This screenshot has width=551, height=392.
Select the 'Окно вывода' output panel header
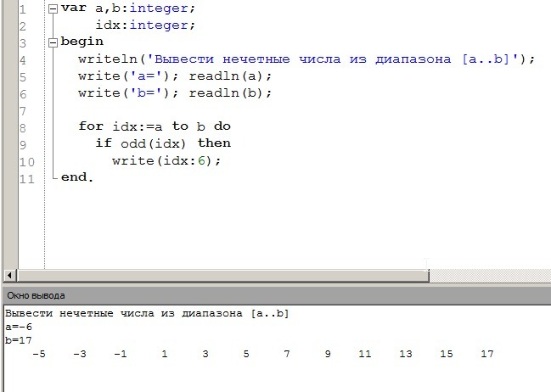36,295
